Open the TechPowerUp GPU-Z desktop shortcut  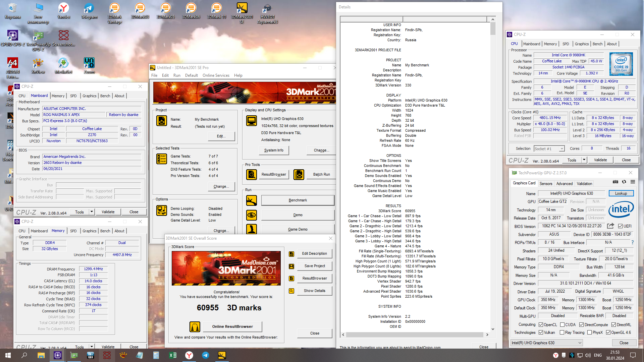pos(38,41)
